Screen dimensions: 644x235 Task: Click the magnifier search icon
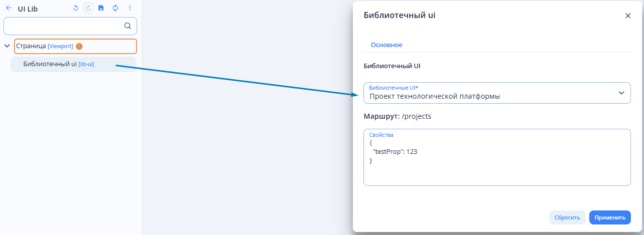[127, 26]
